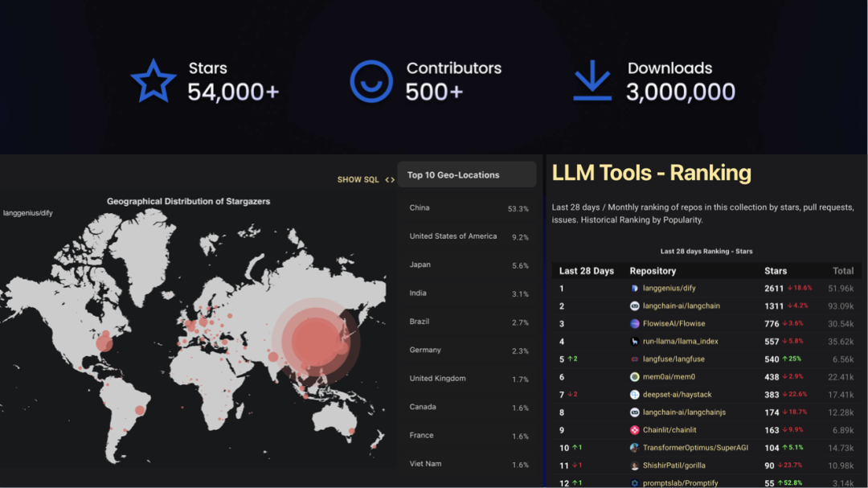
Task: Click the code brackets icon next to SHOW SQL
Action: (x=390, y=180)
